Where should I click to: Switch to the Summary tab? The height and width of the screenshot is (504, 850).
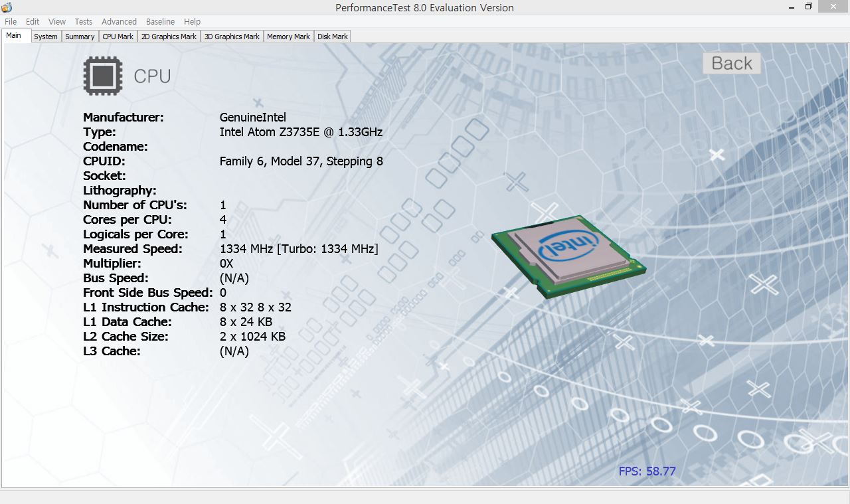(x=80, y=37)
